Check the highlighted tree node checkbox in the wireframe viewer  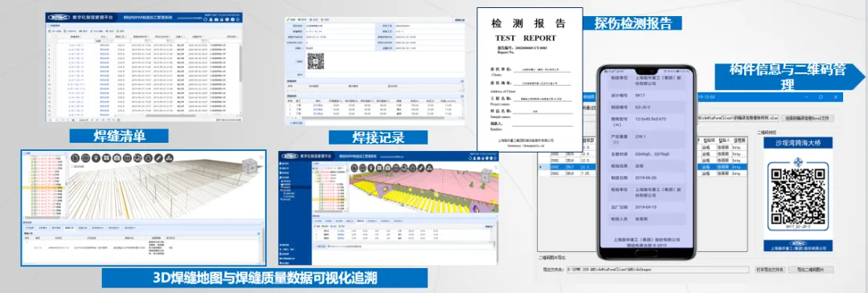coord(35,188)
